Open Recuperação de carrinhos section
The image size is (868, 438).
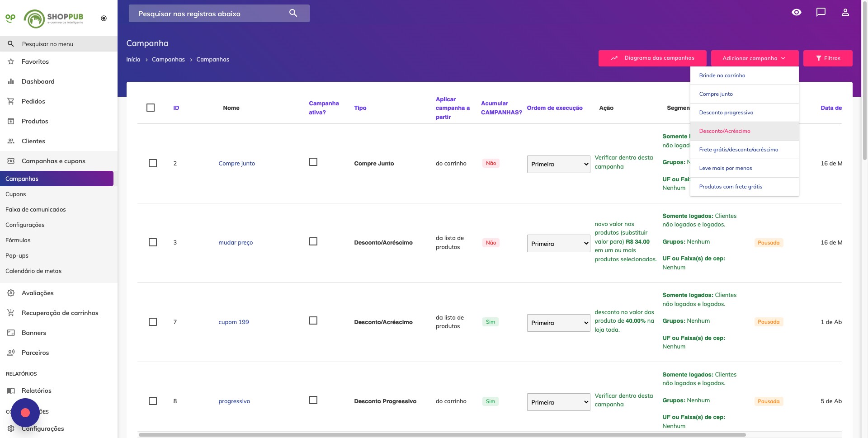coord(60,313)
